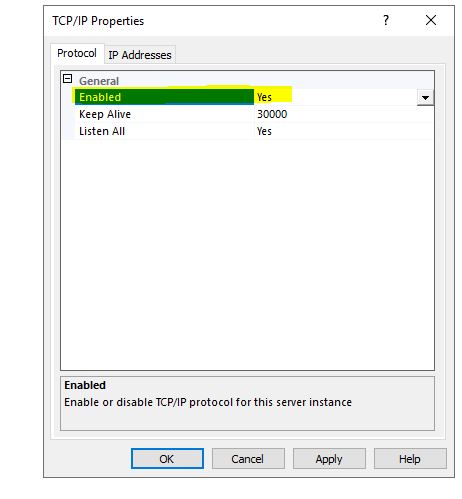
Task: Apply the protocol changes
Action: (x=329, y=459)
